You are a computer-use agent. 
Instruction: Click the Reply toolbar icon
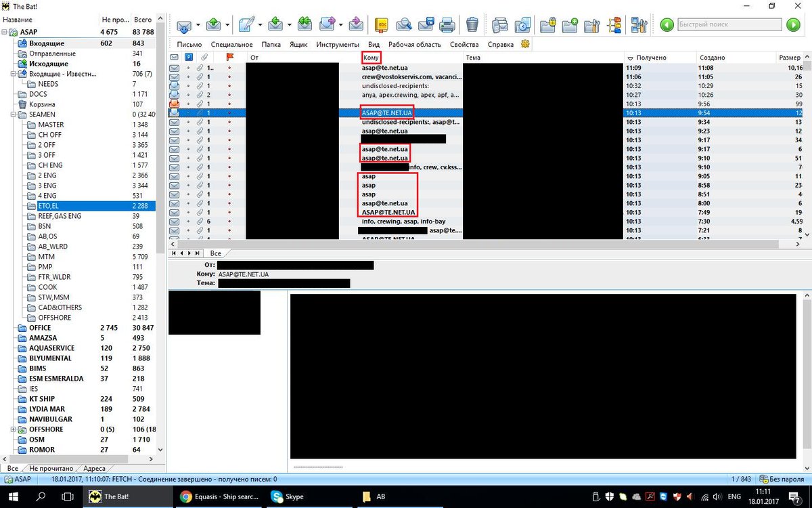coord(275,26)
